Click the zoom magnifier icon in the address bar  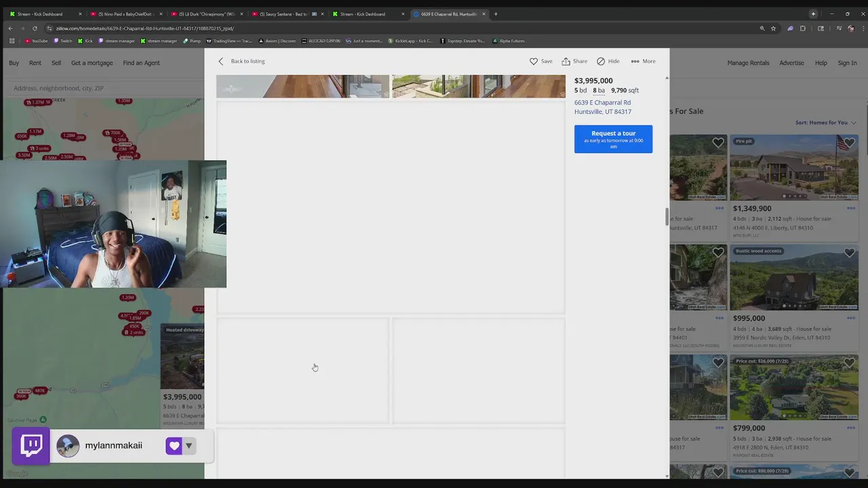(762, 28)
